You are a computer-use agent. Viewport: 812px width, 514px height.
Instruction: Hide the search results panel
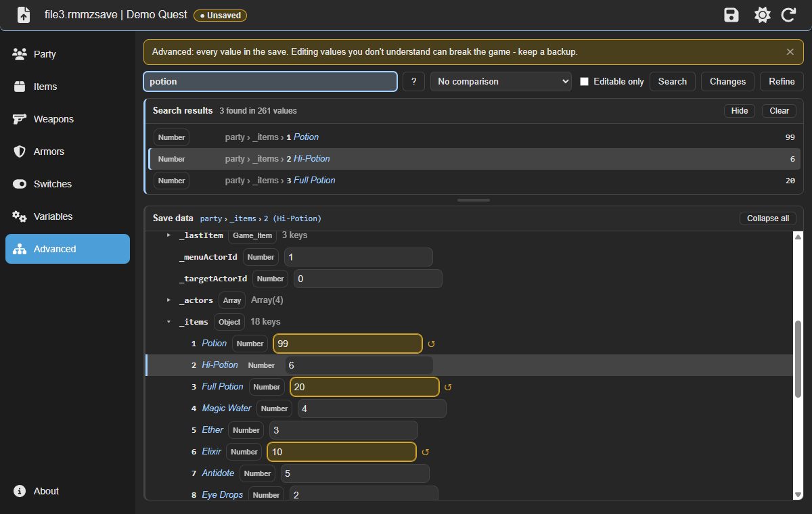[x=740, y=111]
